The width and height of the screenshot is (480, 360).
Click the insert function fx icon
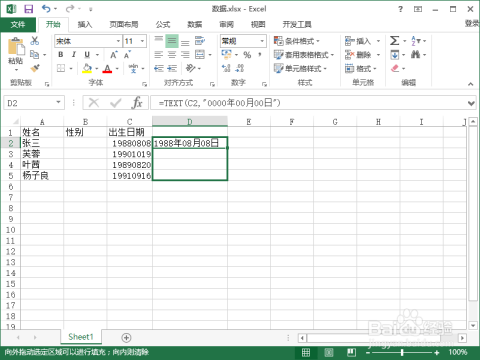(x=137, y=103)
